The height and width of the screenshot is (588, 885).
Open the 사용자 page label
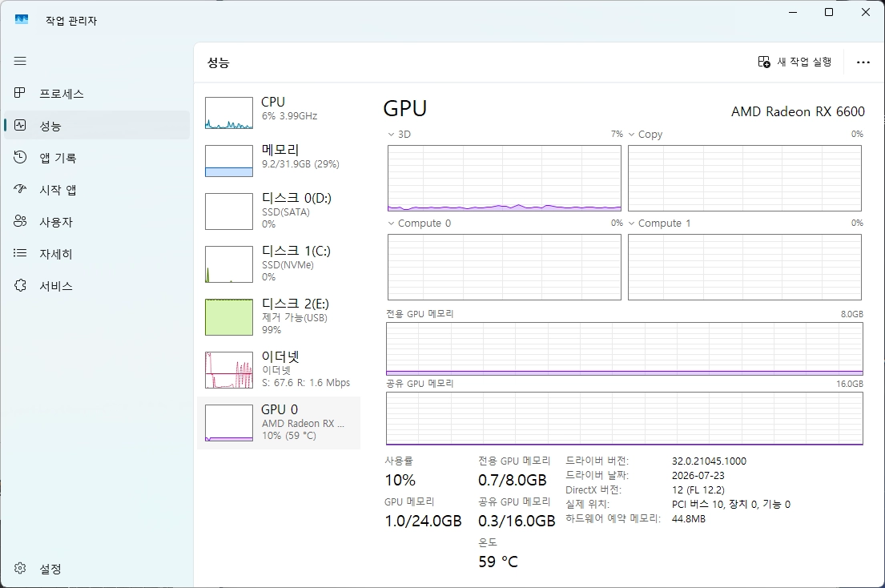point(56,223)
